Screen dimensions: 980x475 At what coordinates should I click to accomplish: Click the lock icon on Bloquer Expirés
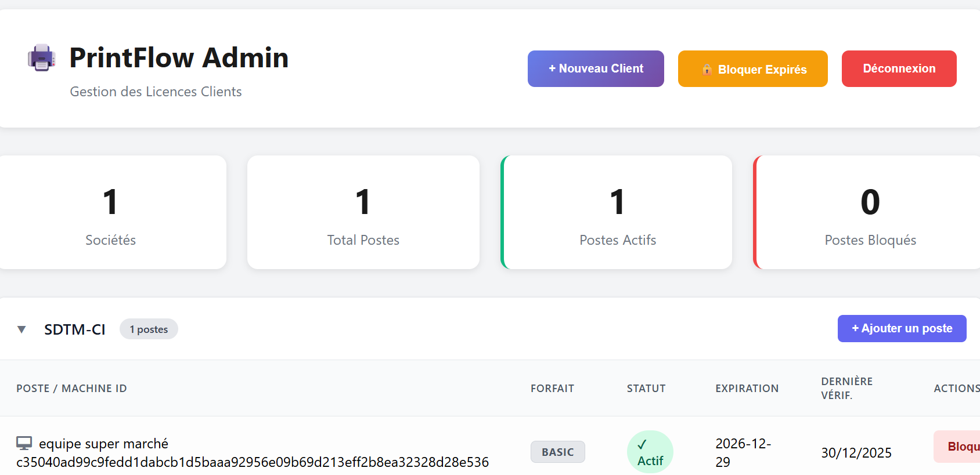(707, 70)
